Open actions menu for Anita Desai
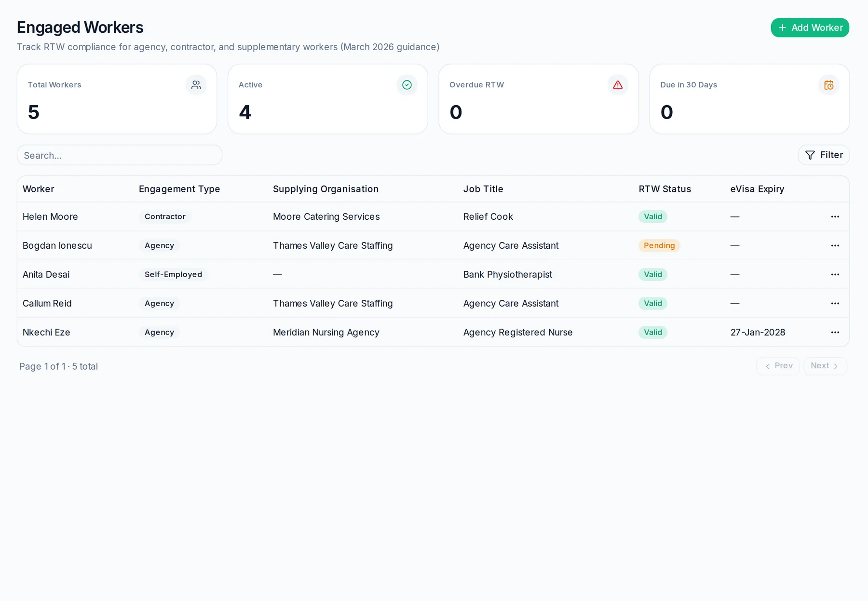This screenshot has height=601, width=868. [835, 274]
